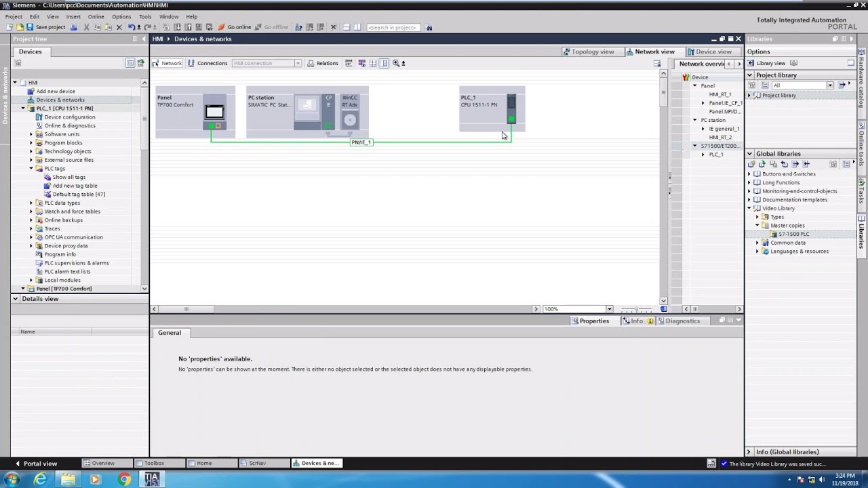Click the Library view arrow icon
Image resolution: width=868 pixels, height=488 pixels.
751,63
